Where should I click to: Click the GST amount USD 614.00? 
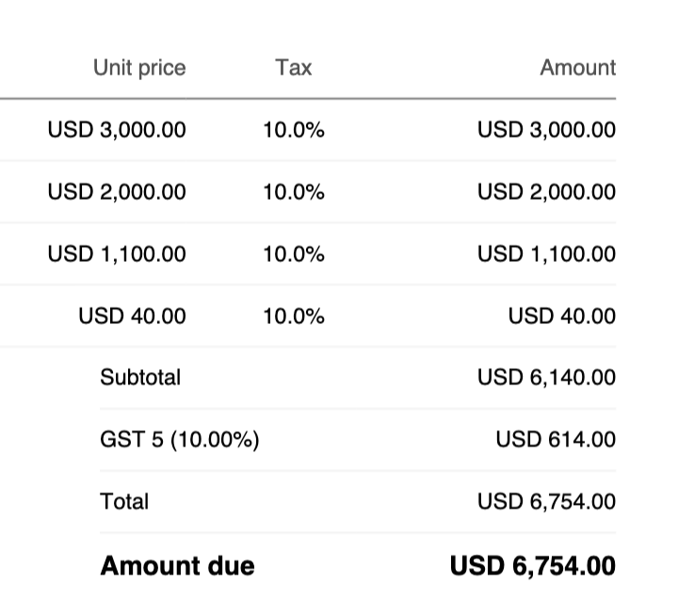[556, 440]
